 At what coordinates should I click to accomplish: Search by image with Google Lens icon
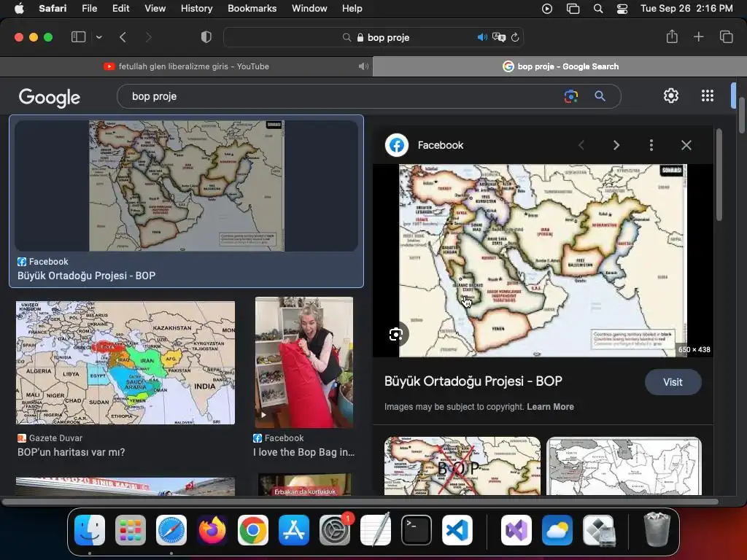tap(570, 96)
